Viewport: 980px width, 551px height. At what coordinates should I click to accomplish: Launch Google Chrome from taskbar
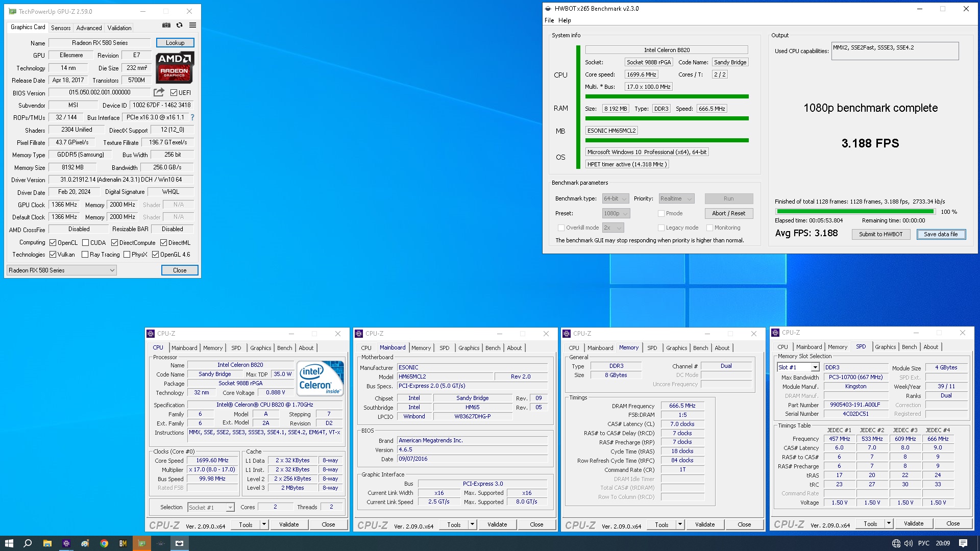point(104,543)
